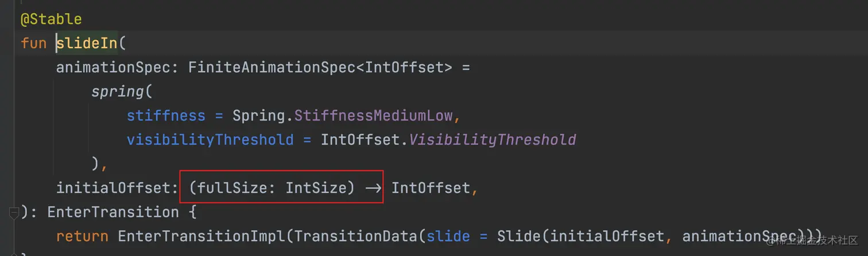Click the EnterTransition return type

point(113,212)
